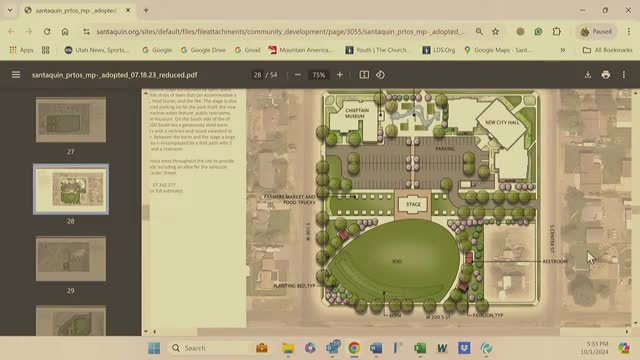Go back to previous page in browser
This screenshot has width=640, height=360.
pos(11,31)
